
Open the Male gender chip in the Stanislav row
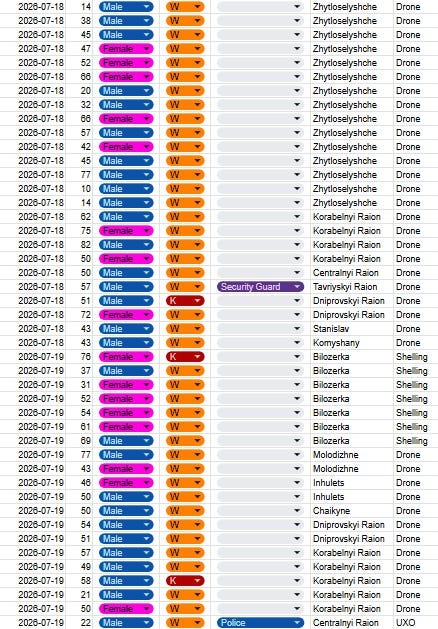tap(126, 329)
